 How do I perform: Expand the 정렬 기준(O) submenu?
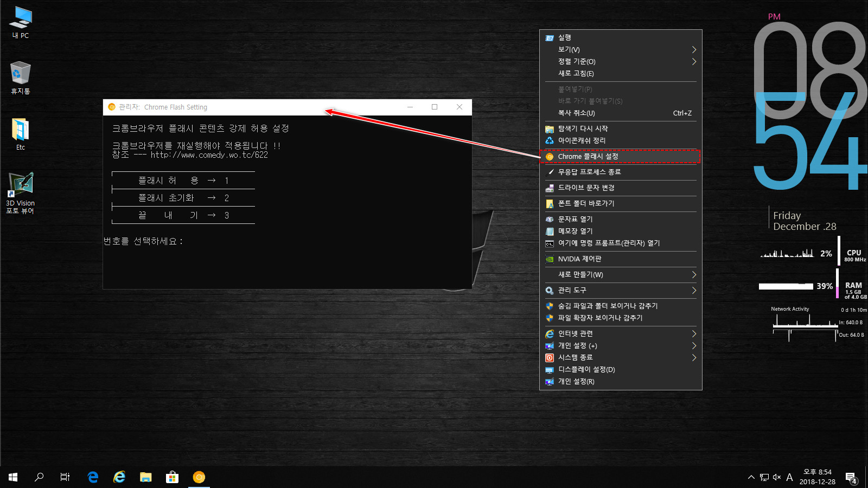click(621, 61)
